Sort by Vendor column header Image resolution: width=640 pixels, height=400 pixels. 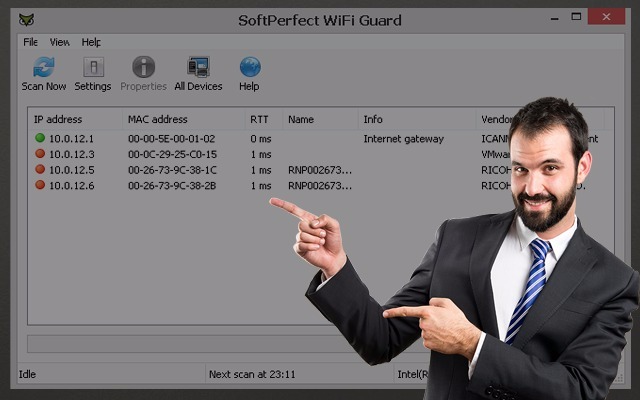click(x=496, y=119)
